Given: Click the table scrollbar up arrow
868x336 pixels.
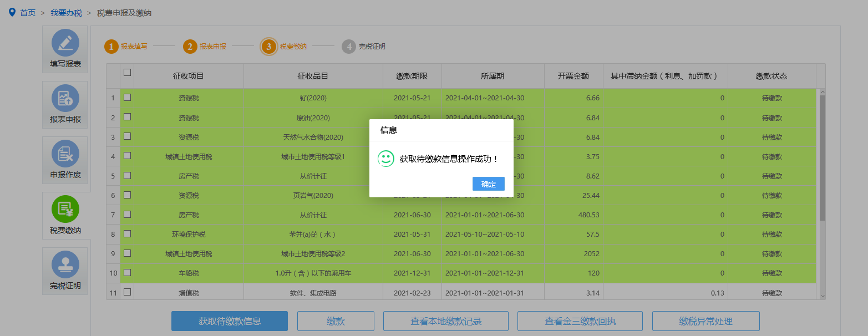Looking at the screenshot, I should pos(823,92).
